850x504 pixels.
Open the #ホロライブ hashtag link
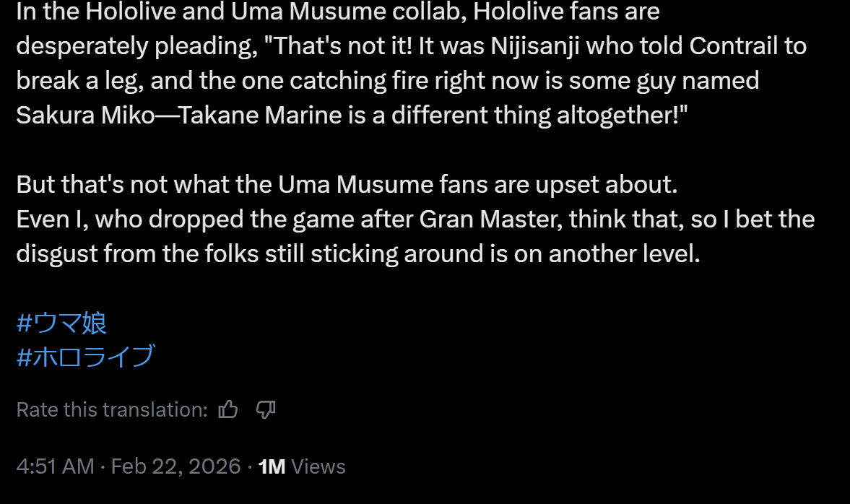[x=85, y=356]
